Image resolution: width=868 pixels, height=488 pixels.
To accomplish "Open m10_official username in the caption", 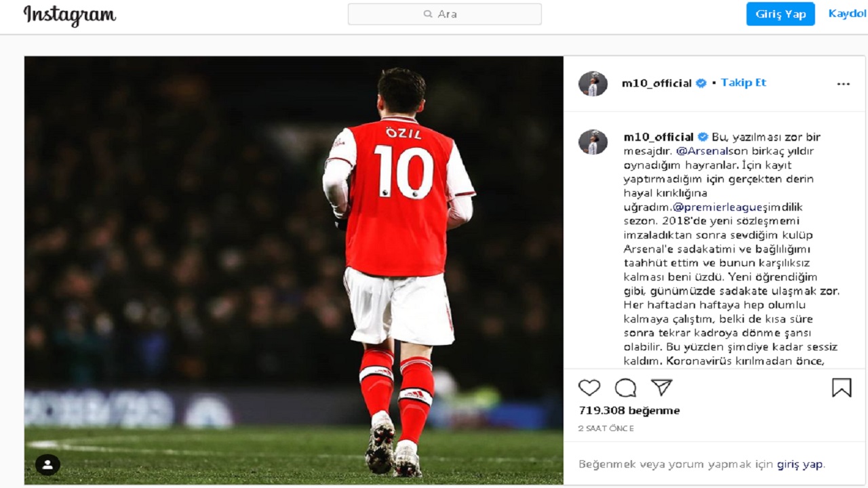I will click(x=658, y=137).
